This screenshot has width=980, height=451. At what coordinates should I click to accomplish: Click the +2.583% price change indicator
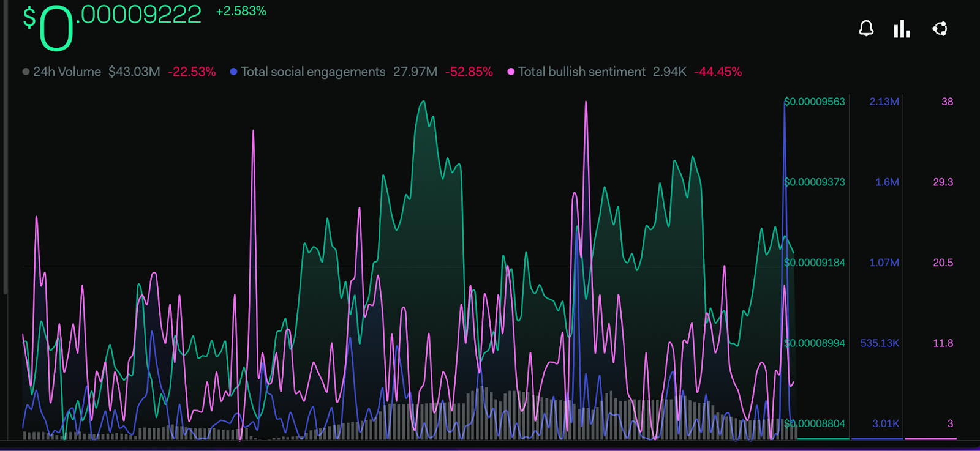click(x=241, y=11)
